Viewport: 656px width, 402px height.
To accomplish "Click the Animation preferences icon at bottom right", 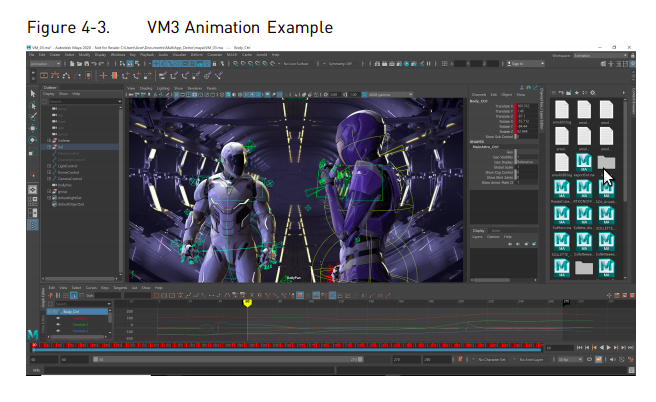I will click(x=631, y=359).
